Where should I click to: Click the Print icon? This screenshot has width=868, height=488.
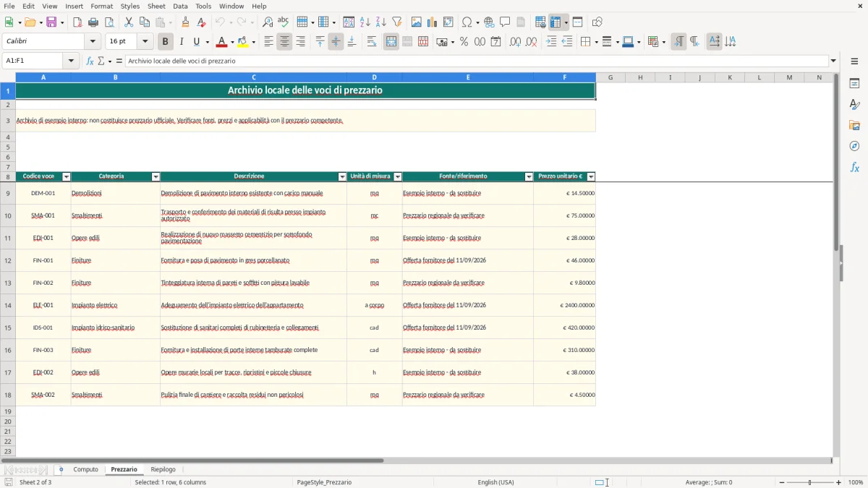coord(93,22)
